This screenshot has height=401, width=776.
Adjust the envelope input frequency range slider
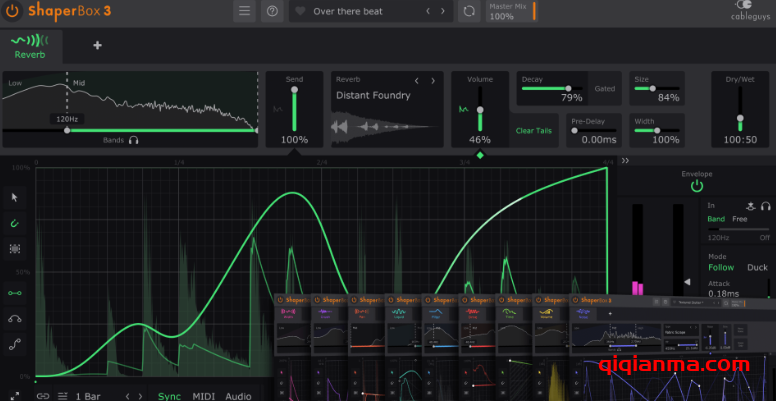(x=738, y=229)
